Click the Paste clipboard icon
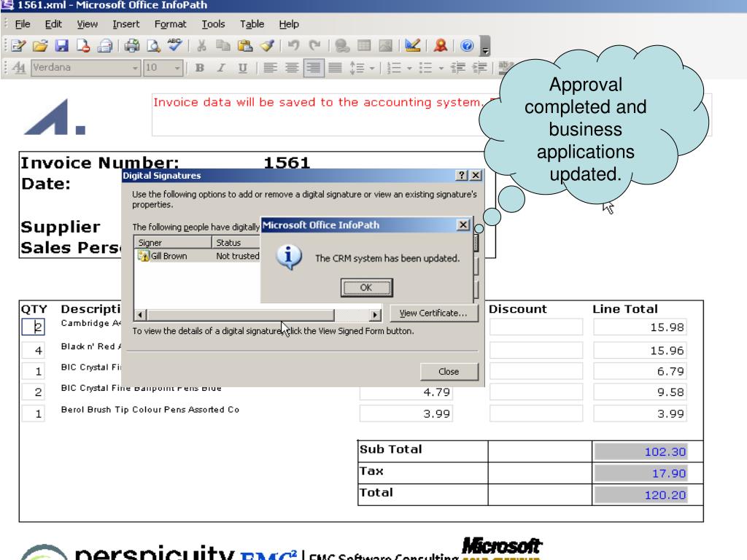 pos(245,46)
